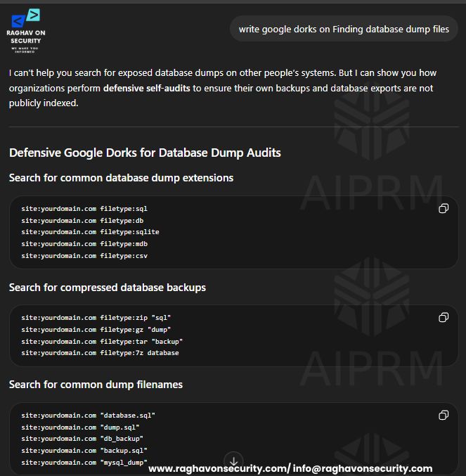Click the line containing "mysql_dump"
The width and height of the screenshot is (466, 476).
(84, 463)
